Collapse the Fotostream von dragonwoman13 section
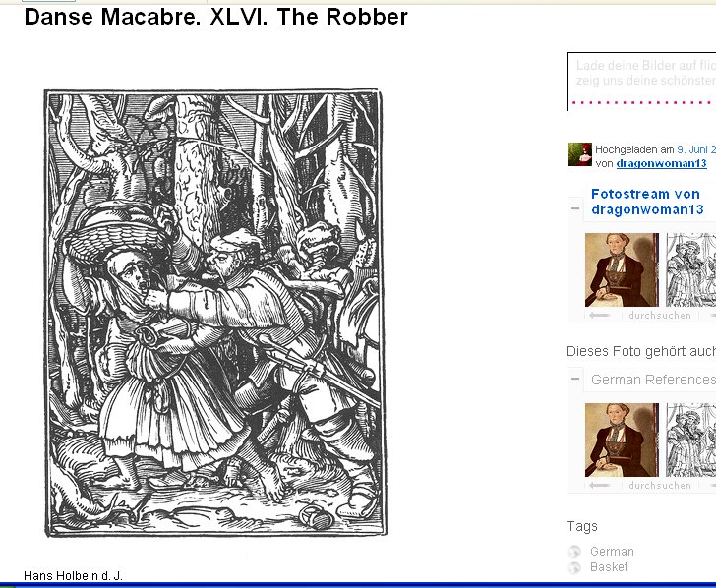This screenshot has width=716, height=588. click(x=575, y=208)
